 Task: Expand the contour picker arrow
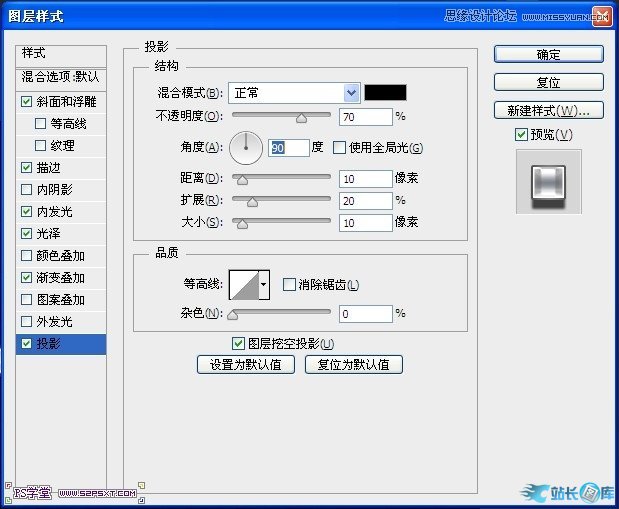(264, 285)
